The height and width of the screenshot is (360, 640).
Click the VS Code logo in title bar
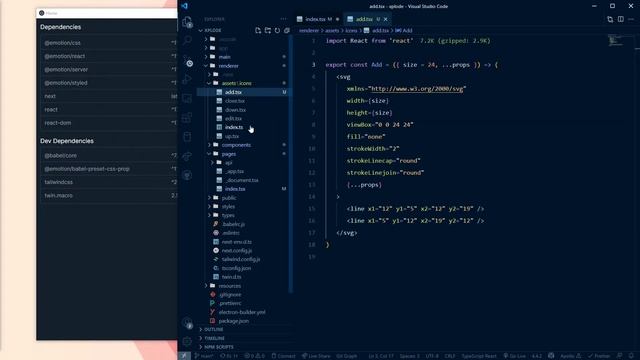pyautogui.click(x=184, y=6)
